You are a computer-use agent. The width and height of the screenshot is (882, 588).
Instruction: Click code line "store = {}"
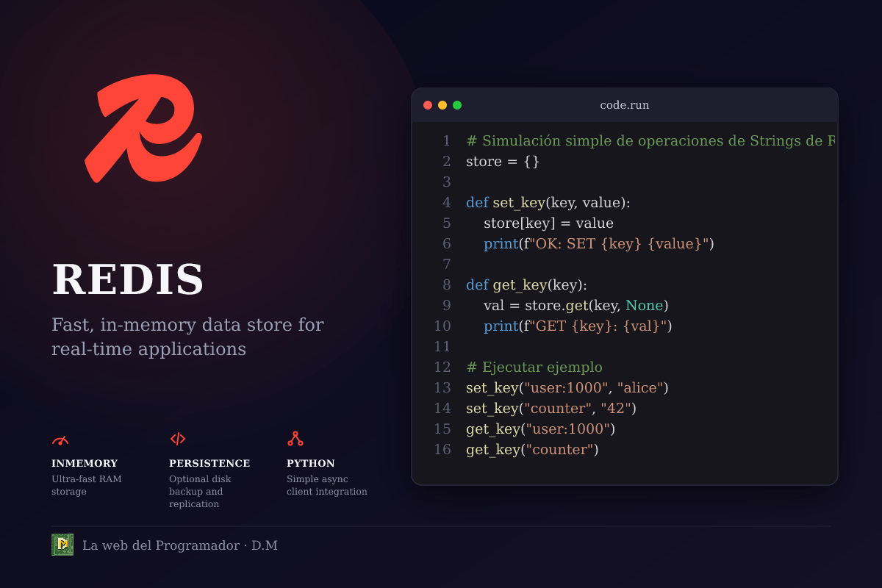[x=503, y=161]
